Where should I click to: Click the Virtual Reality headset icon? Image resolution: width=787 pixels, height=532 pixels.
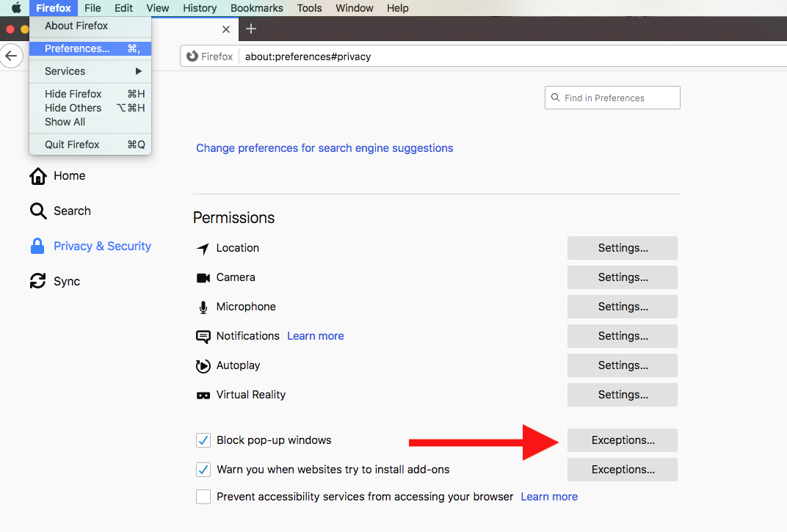[203, 396]
